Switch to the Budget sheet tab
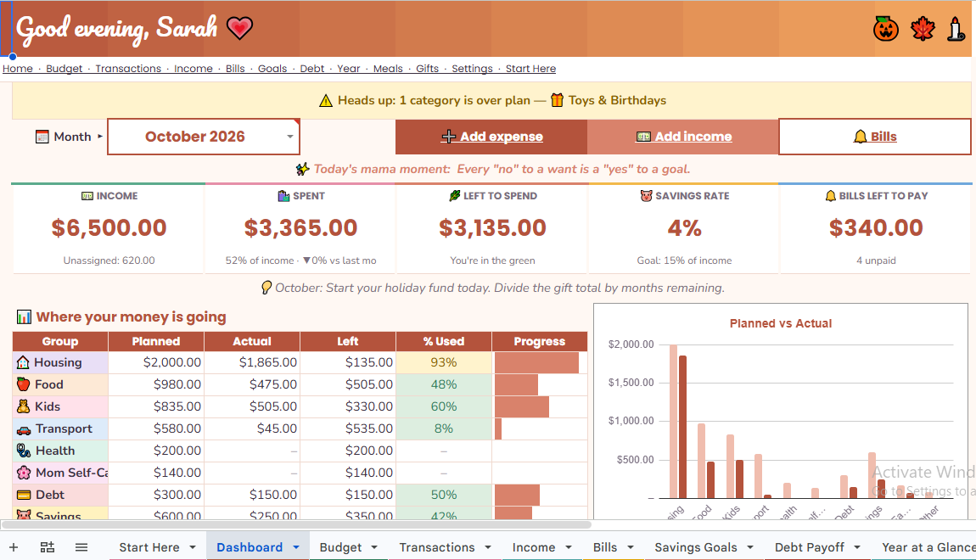 (340, 547)
